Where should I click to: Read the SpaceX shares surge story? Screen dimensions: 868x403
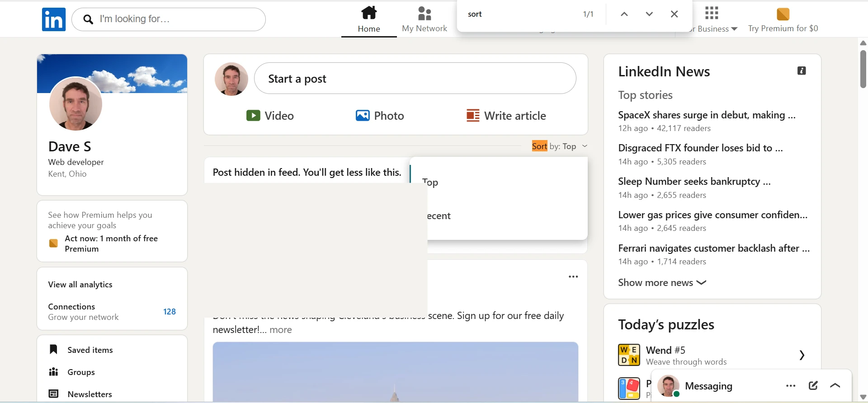click(x=707, y=115)
